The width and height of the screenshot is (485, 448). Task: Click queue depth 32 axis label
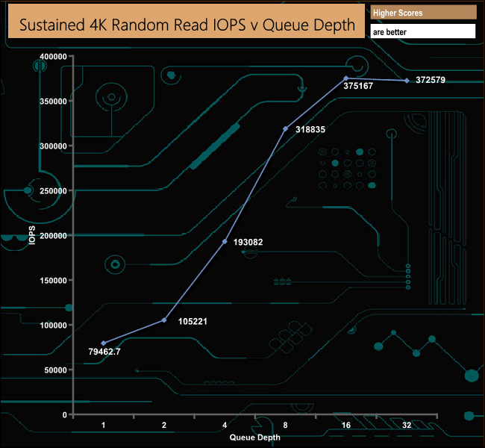click(x=407, y=425)
